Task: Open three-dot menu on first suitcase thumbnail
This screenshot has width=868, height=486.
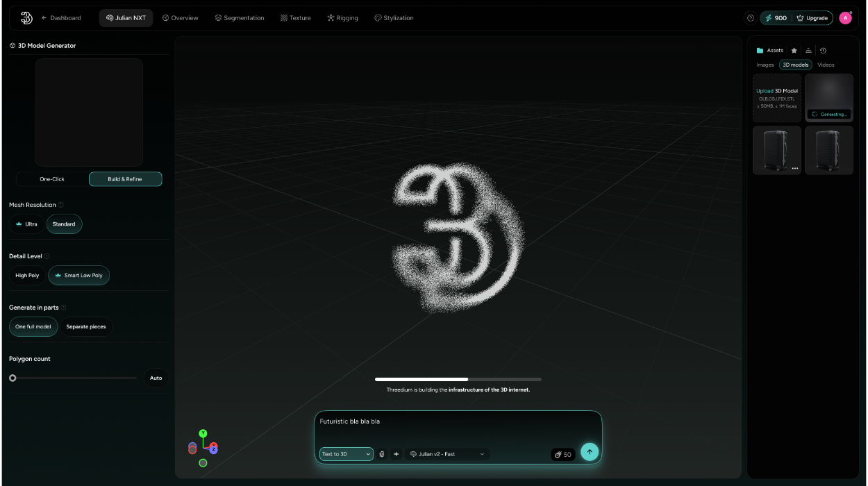Action: coord(794,169)
